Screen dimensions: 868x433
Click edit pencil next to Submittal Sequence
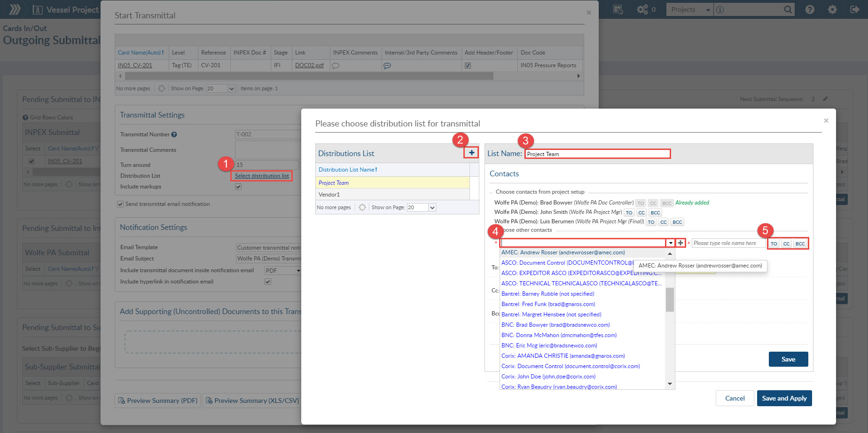tap(825, 99)
